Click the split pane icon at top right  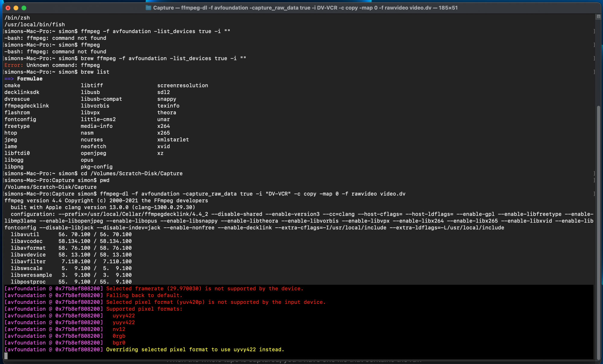[x=598, y=17]
